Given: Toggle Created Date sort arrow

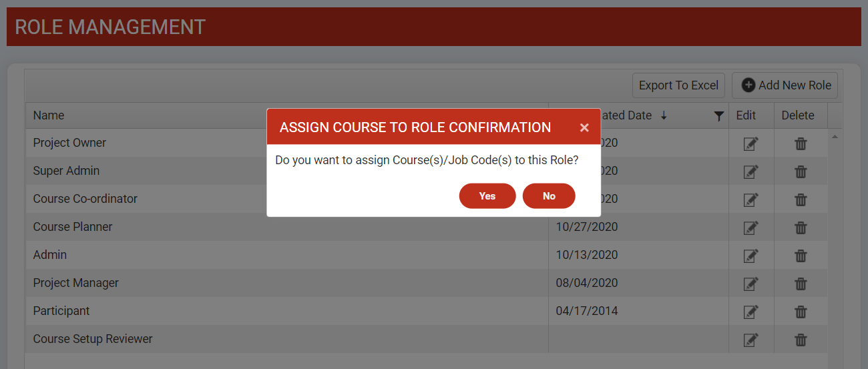Looking at the screenshot, I should click(664, 115).
